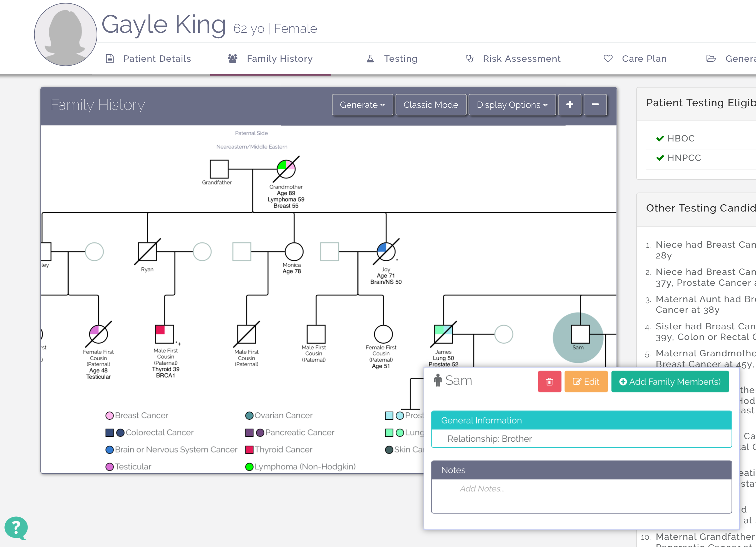Click the Pancreatic Cancer legend circle
756x547 pixels.
260,432
